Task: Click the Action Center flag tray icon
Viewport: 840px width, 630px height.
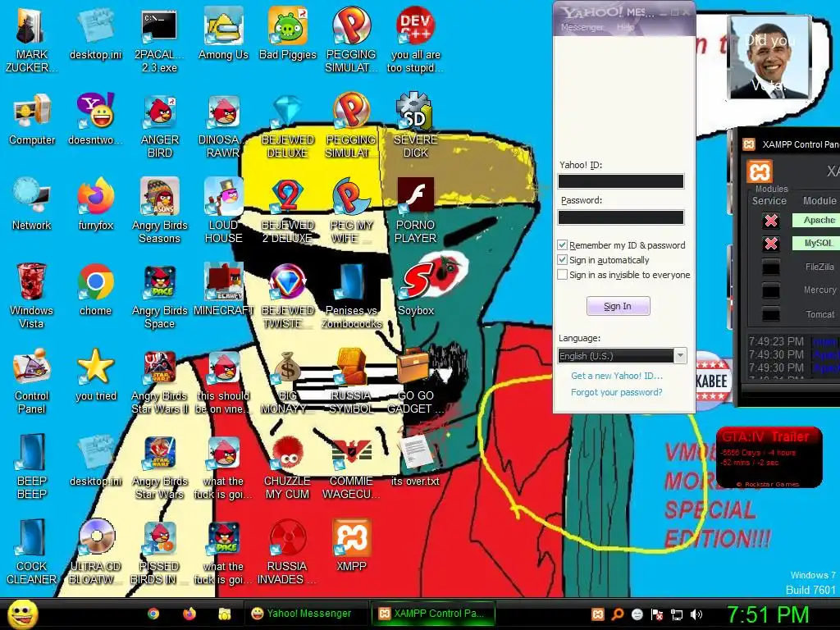Action: (657, 614)
